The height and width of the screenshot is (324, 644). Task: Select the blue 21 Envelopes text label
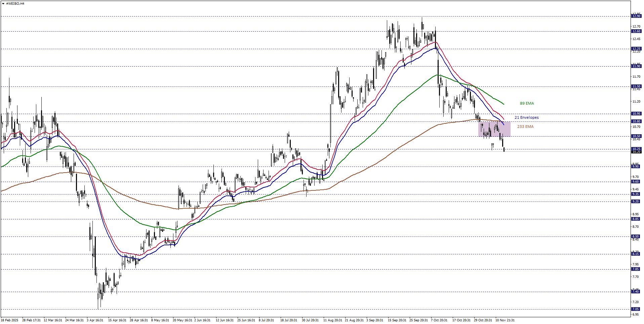tap(526, 117)
